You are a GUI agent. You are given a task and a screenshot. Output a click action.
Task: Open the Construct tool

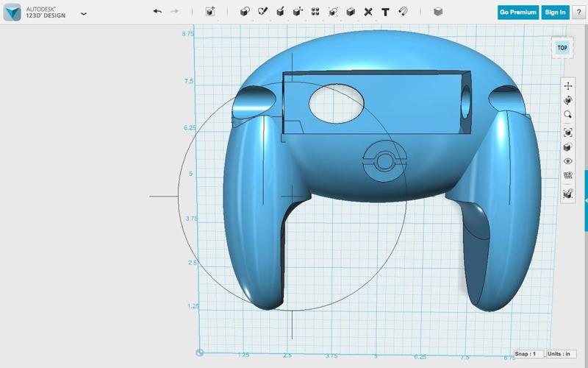[x=280, y=12]
